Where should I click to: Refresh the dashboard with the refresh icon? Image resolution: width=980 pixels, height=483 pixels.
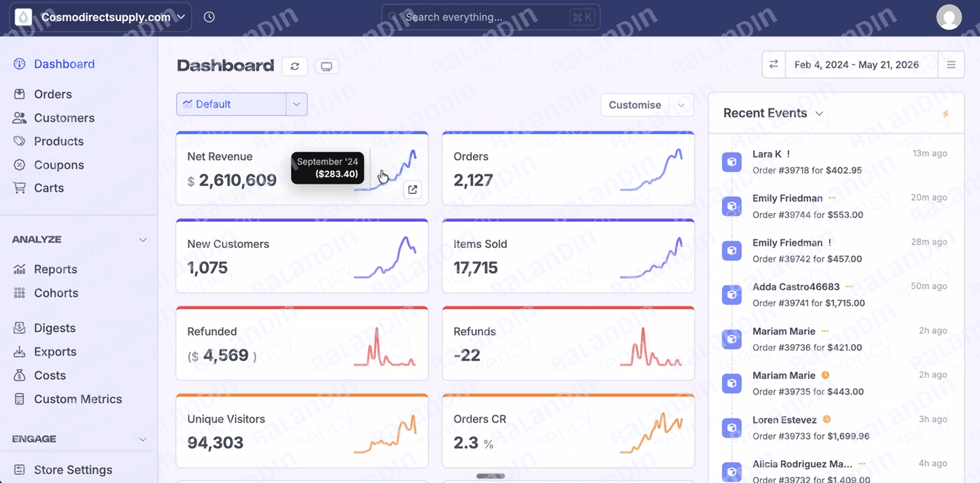click(295, 66)
